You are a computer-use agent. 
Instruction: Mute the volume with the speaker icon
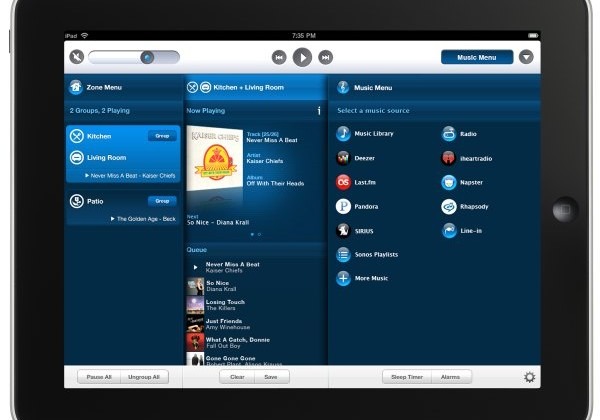pyautogui.click(x=77, y=57)
